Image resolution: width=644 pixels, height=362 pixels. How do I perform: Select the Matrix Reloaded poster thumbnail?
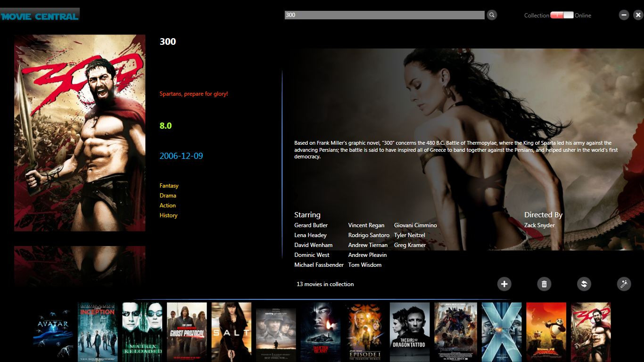pyautogui.click(x=142, y=332)
